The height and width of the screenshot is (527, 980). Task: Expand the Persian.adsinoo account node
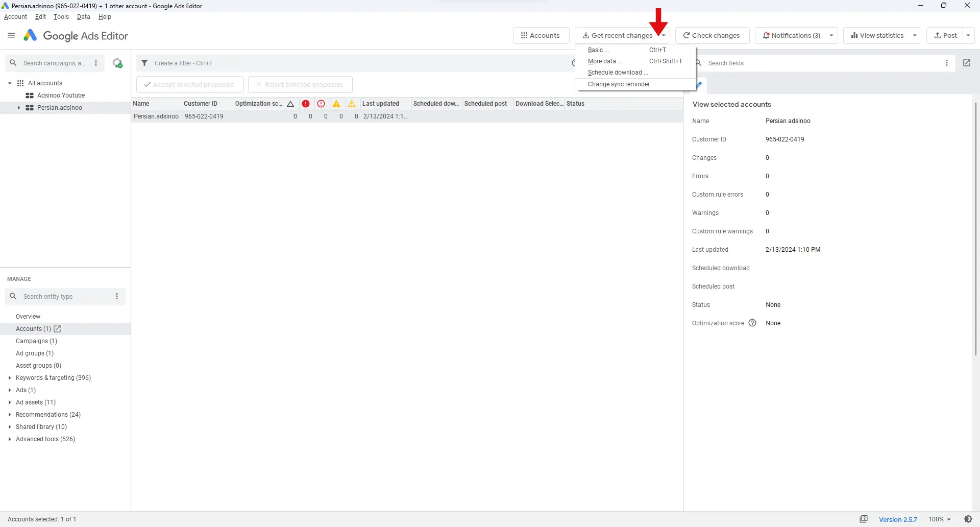click(x=19, y=108)
